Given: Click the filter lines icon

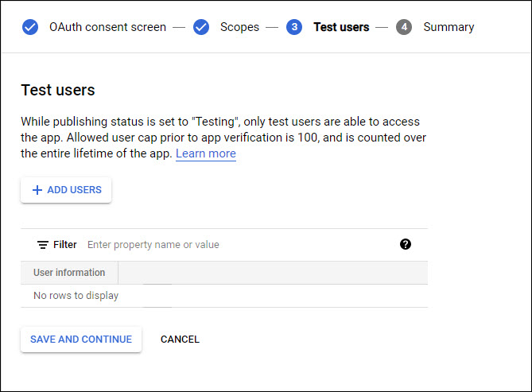Looking at the screenshot, I should [43, 245].
